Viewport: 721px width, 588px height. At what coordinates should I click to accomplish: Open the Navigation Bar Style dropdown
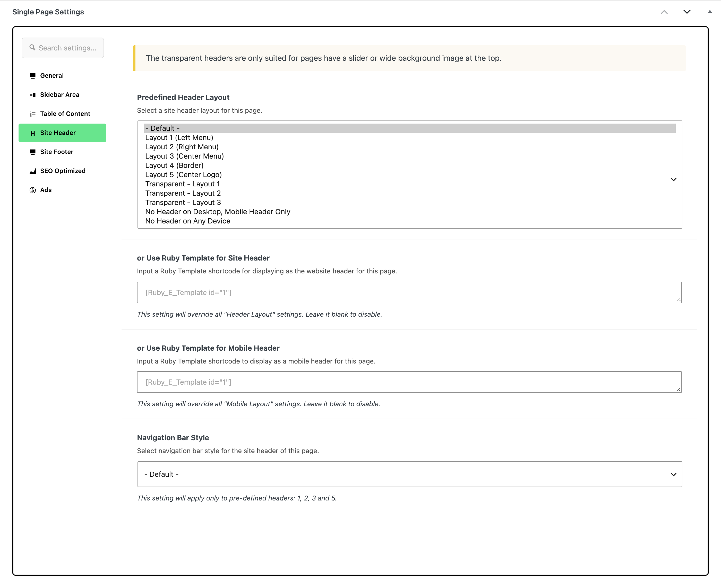coord(410,474)
